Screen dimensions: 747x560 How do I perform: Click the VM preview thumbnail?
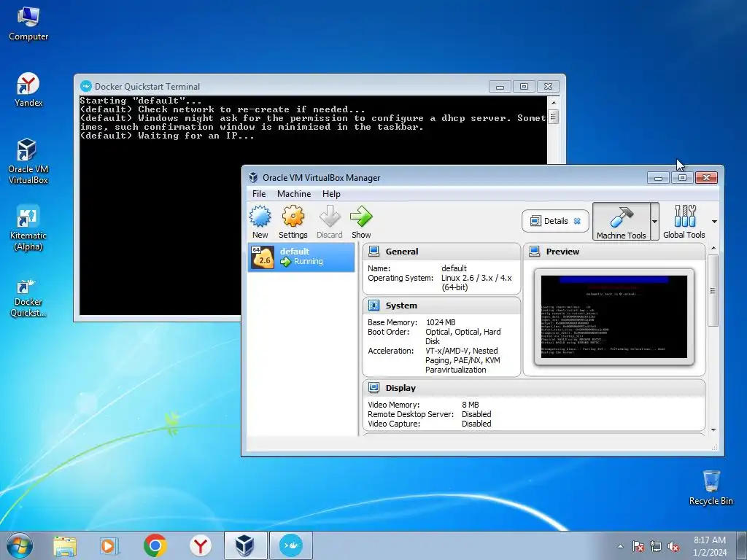[614, 316]
